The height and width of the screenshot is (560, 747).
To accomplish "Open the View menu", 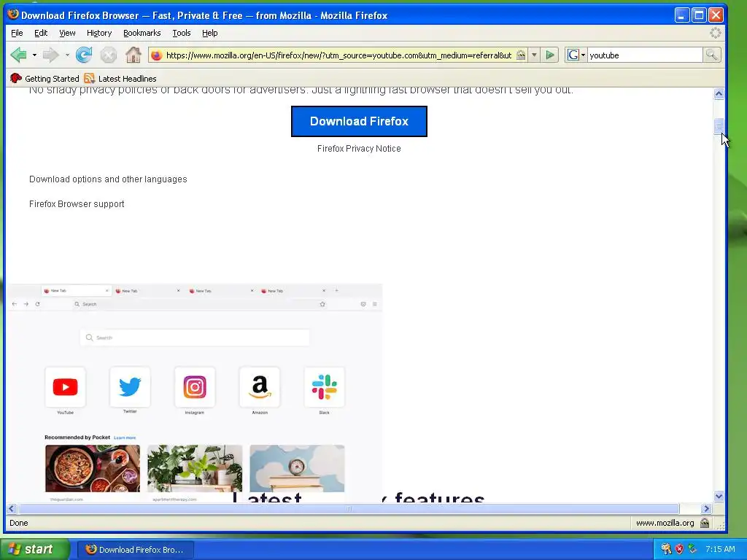I will pos(67,33).
